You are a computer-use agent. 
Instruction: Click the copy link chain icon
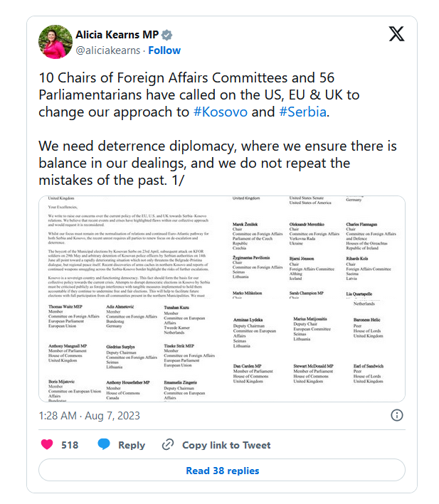point(168,445)
